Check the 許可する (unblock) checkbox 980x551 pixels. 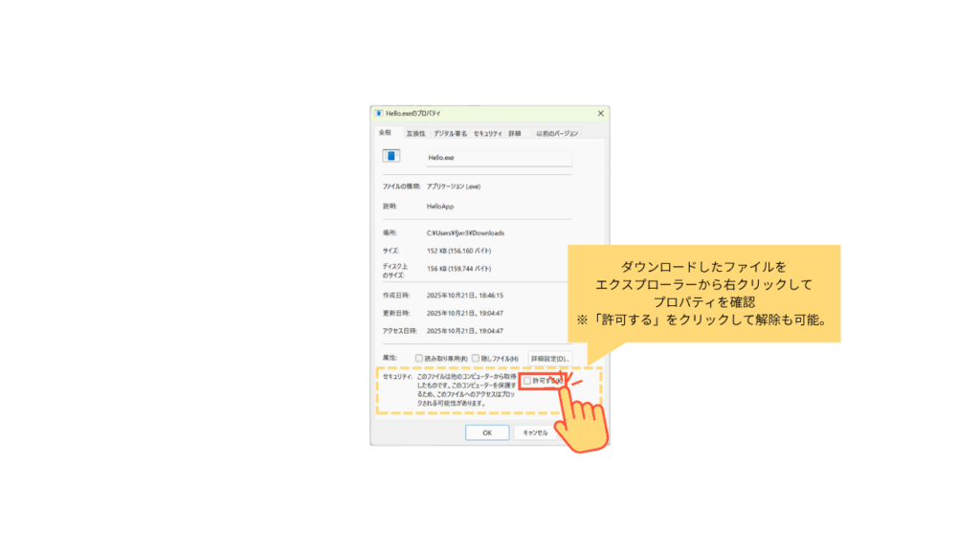(527, 381)
